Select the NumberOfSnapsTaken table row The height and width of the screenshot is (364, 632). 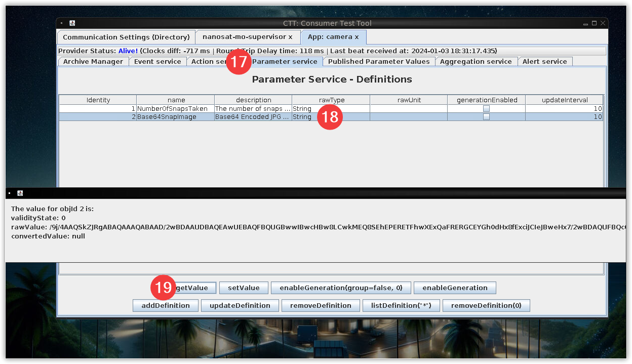click(x=175, y=109)
